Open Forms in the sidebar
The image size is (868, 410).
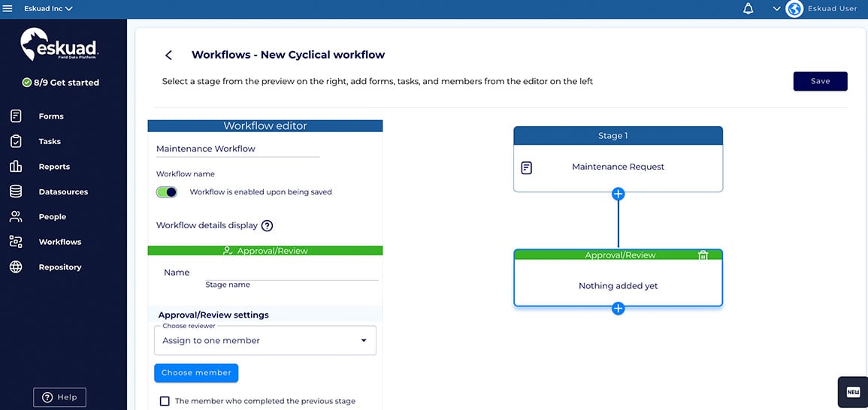pos(51,116)
